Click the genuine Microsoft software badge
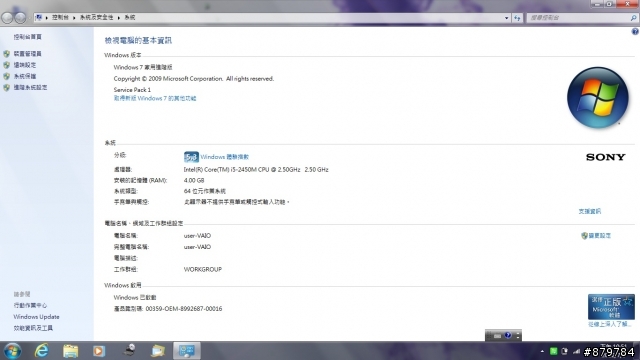640x360 pixels. click(x=611, y=307)
